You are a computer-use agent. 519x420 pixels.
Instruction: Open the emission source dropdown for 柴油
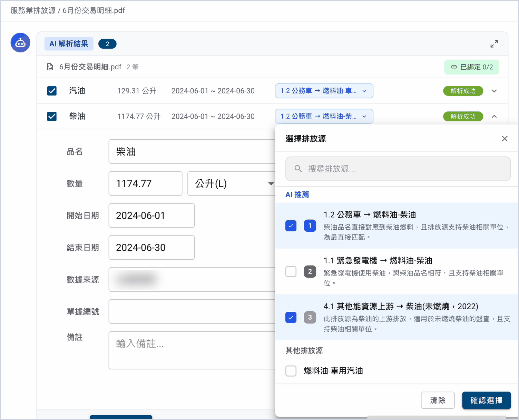point(324,116)
